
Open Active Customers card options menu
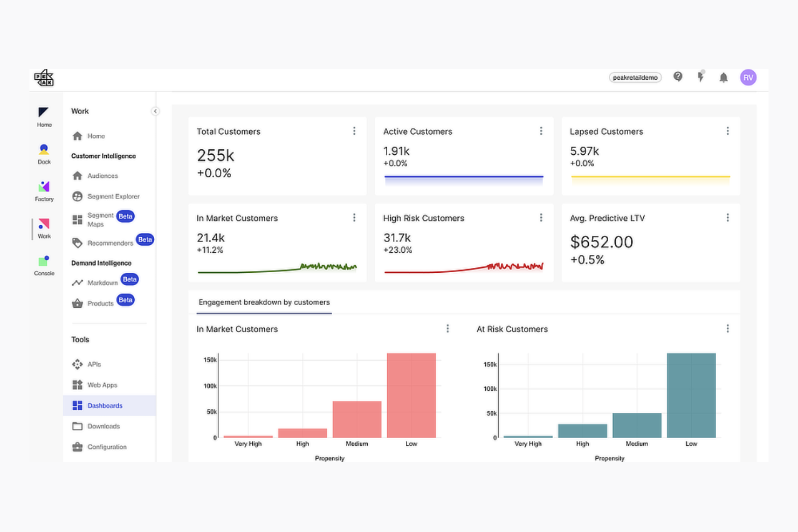coord(541,131)
